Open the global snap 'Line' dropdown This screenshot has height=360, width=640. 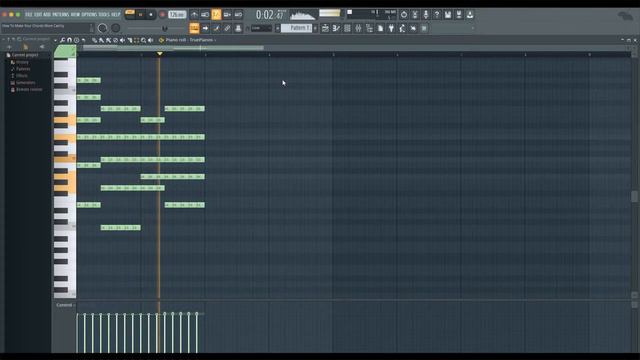261,28
